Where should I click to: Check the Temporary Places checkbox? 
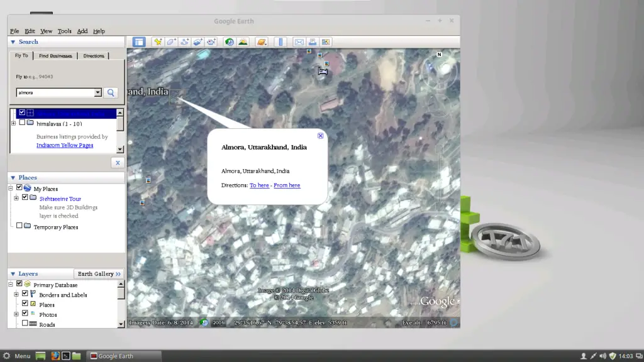pyautogui.click(x=19, y=226)
